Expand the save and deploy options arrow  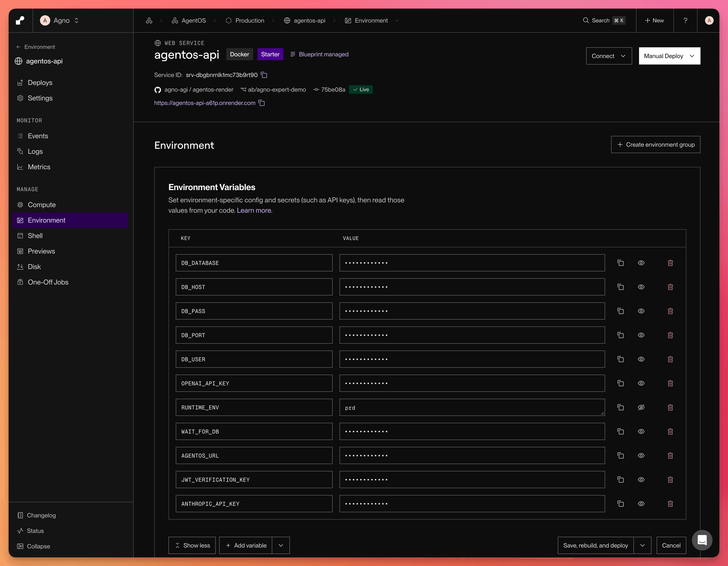642,545
